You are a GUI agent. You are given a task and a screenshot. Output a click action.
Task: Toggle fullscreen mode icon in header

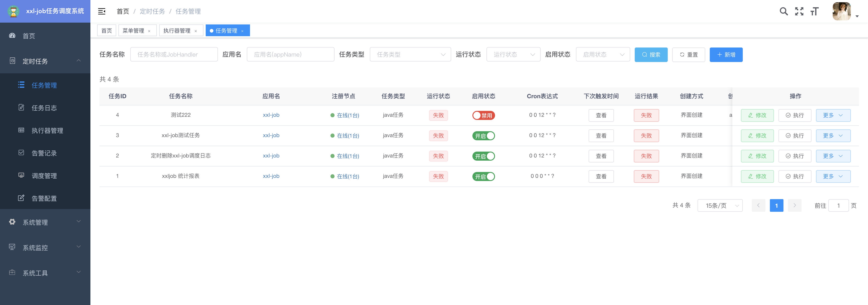pyautogui.click(x=799, y=12)
